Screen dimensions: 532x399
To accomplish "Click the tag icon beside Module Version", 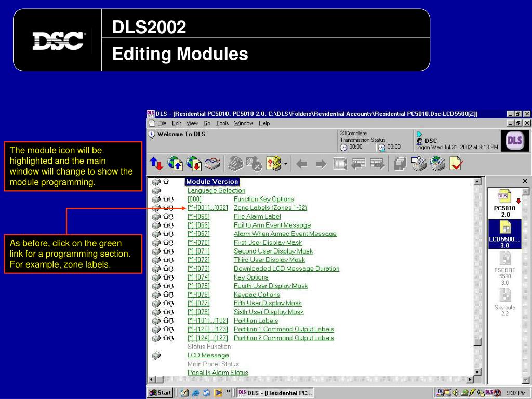I will (156, 181).
